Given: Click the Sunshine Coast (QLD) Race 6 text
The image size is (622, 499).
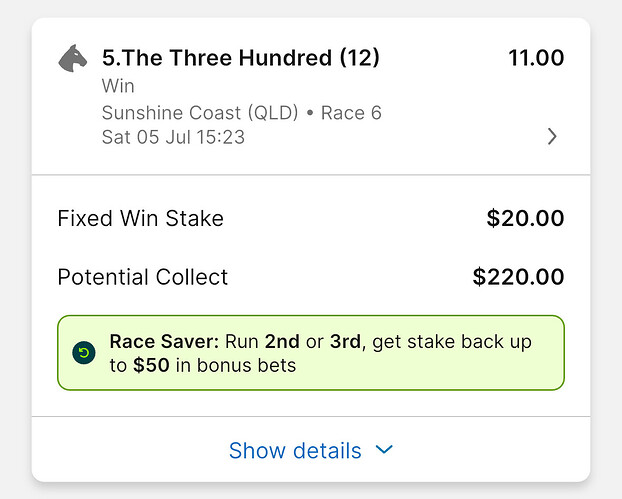Looking at the screenshot, I should tap(242, 113).
